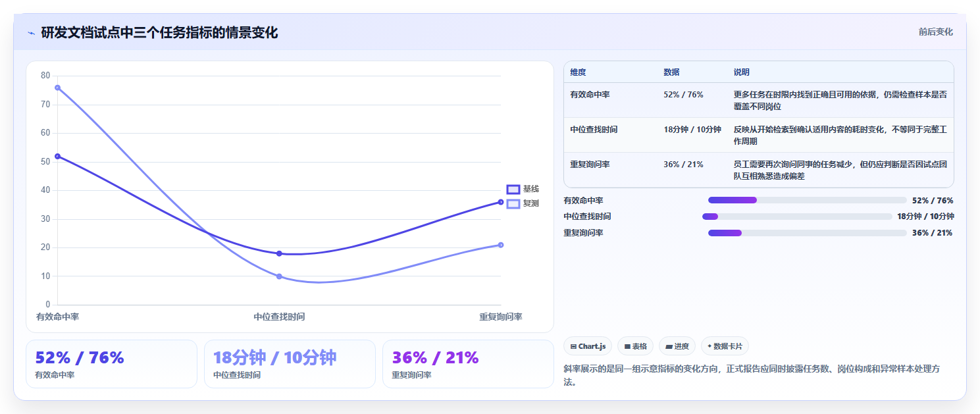980x414 pixels.
Task: Click the 重复询问率 progress bar
Action: tap(807, 233)
